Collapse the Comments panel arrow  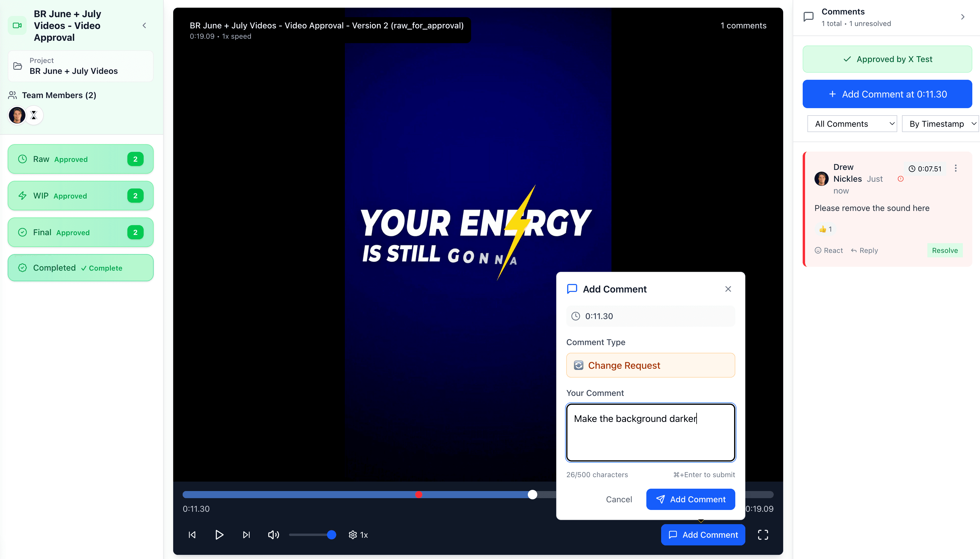click(962, 17)
